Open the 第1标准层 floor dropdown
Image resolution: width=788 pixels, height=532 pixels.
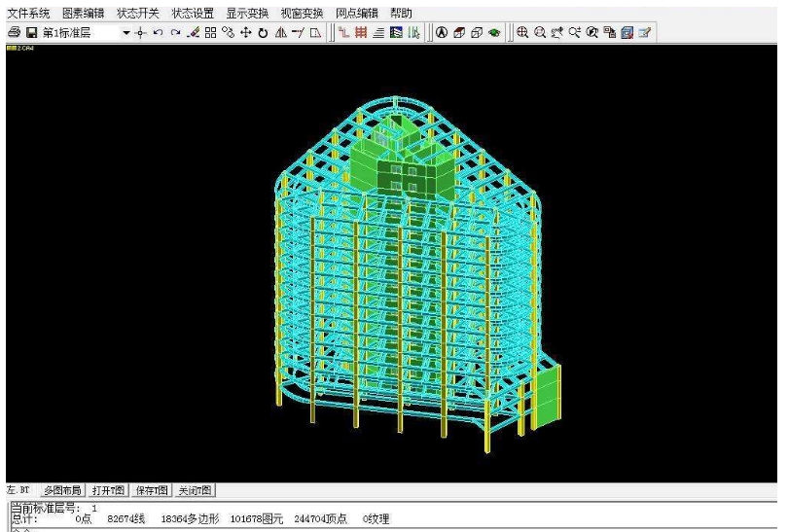point(125,33)
